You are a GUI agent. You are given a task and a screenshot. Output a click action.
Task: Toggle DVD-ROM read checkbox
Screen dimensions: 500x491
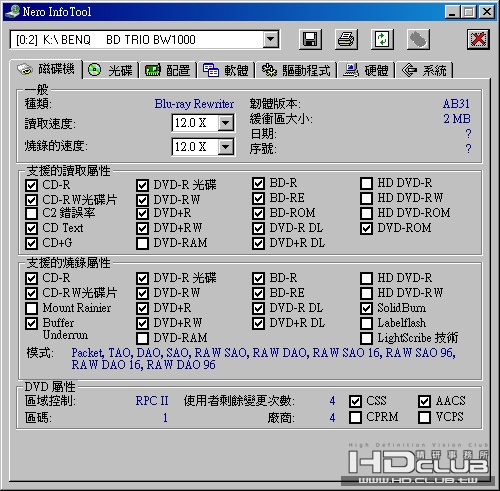366,228
